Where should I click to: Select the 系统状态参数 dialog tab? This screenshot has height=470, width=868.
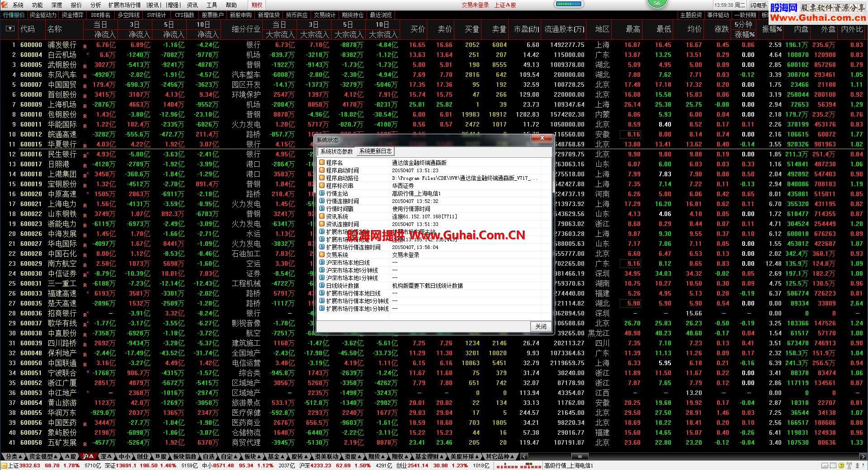(337, 151)
